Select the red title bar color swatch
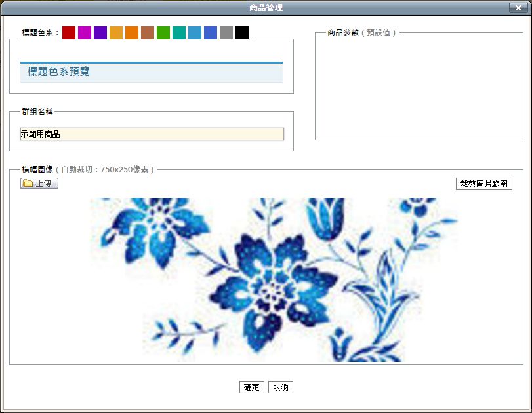Image resolution: width=532 pixels, height=413 pixels. pos(69,33)
